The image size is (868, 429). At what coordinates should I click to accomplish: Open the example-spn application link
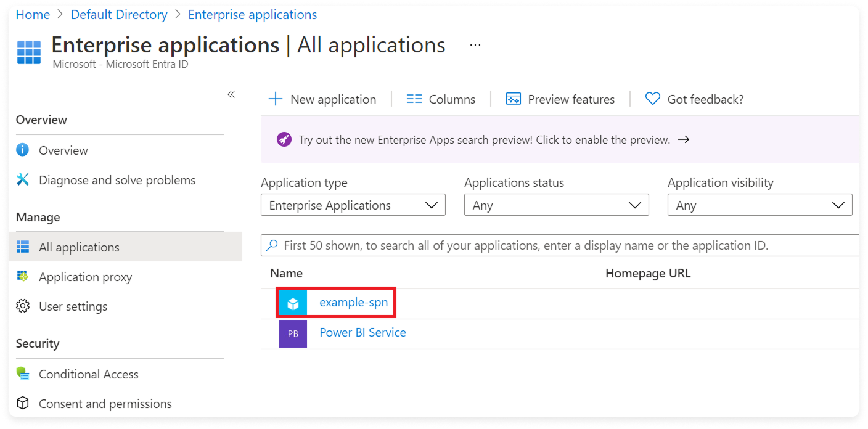pyautogui.click(x=354, y=303)
